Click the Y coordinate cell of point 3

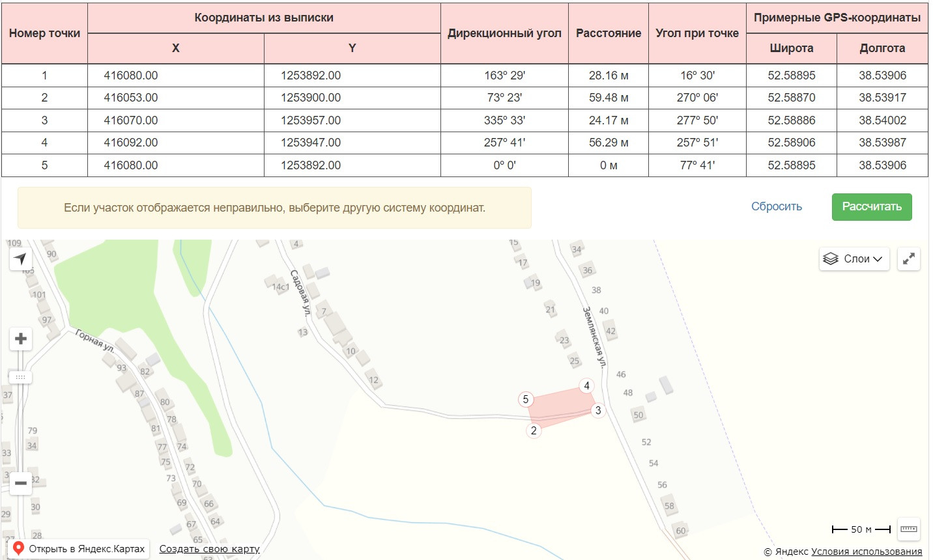[x=352, y=120]
